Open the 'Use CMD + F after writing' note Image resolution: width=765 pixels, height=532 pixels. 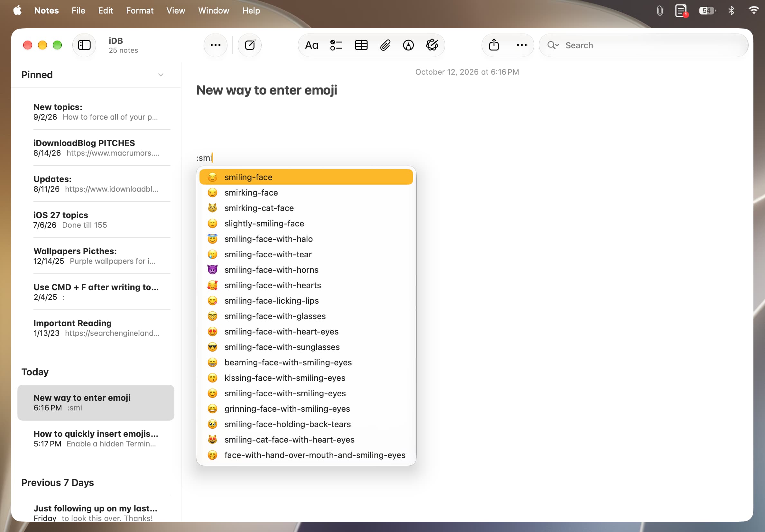pyautogui.click(x=96, y=291)
